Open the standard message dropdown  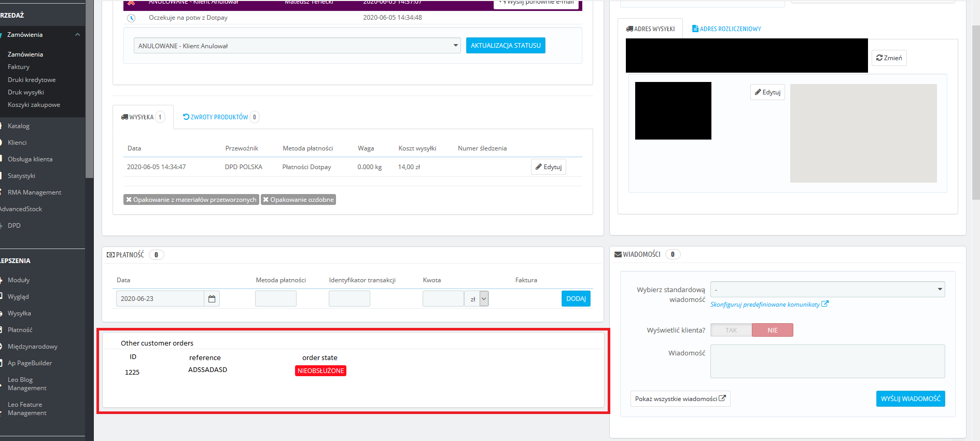coord(828,290)
